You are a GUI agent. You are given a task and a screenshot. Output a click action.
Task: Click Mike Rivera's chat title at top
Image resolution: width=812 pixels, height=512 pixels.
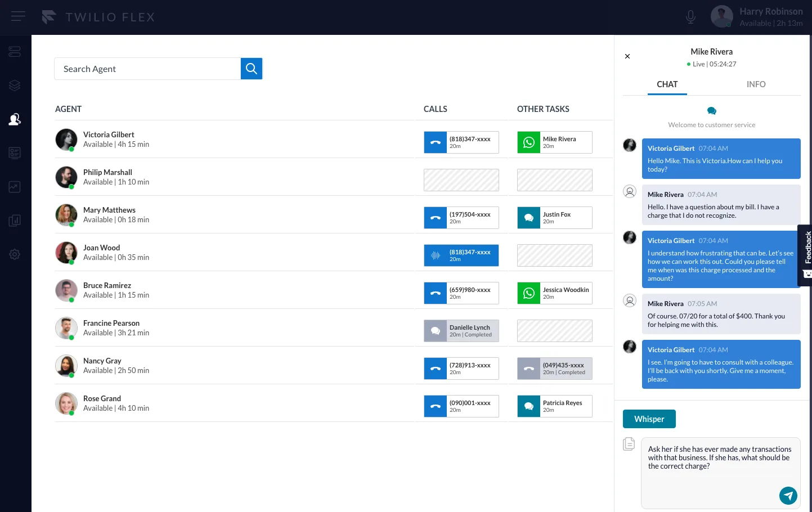coord(711,52)
